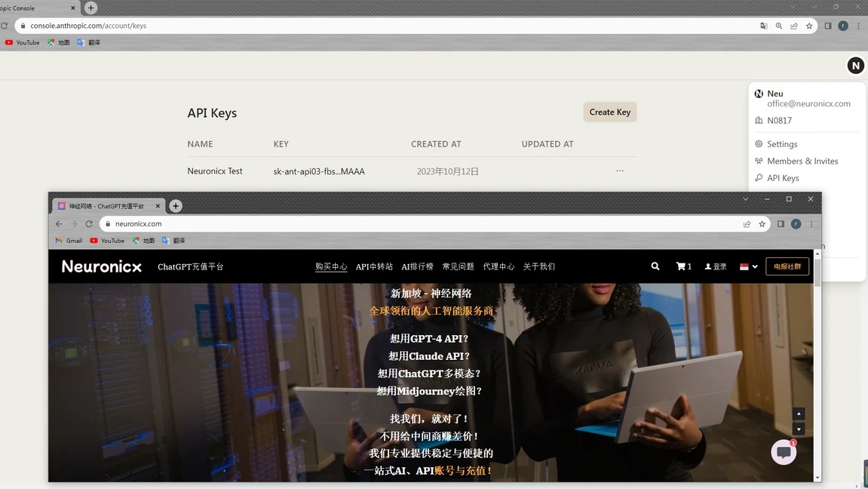The width and height of the screenshot is (868, 489).
Task: Click the Neuronicx logo
Action: coord(101,266)
